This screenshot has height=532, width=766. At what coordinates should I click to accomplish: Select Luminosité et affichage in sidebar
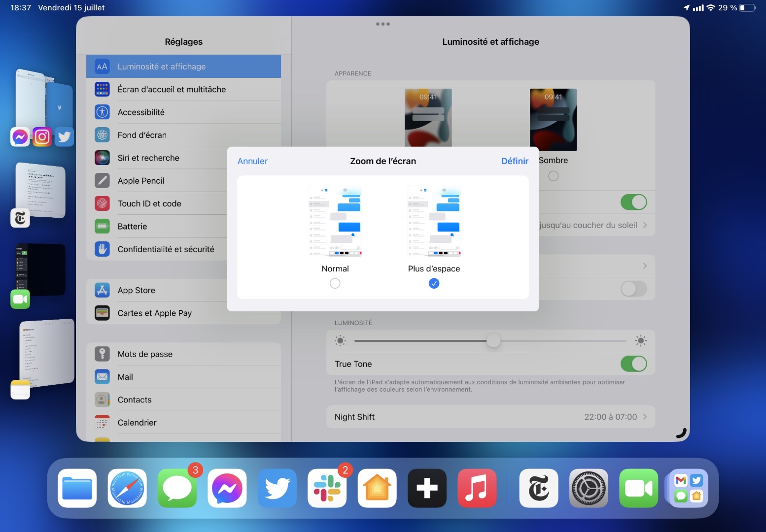tap(183, 66)
